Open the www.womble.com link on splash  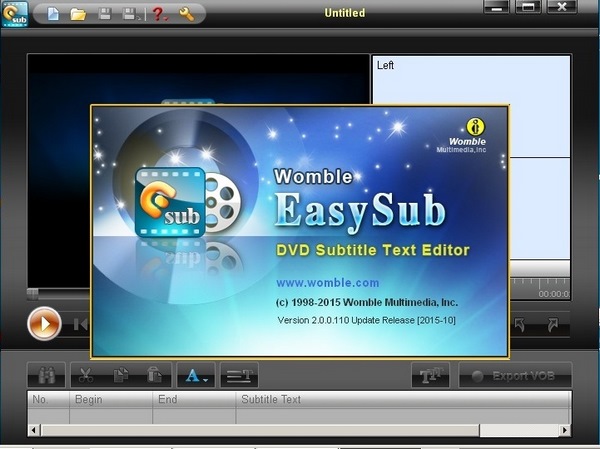coord(328,283)
